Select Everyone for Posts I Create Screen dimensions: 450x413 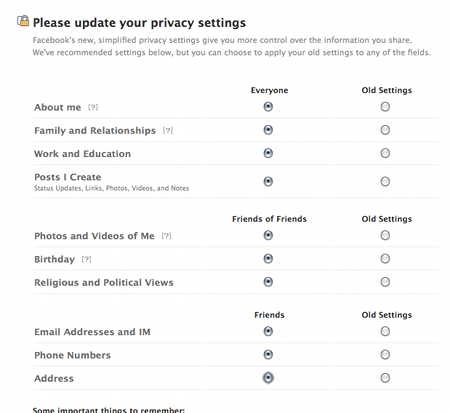(x=268, y=182)
